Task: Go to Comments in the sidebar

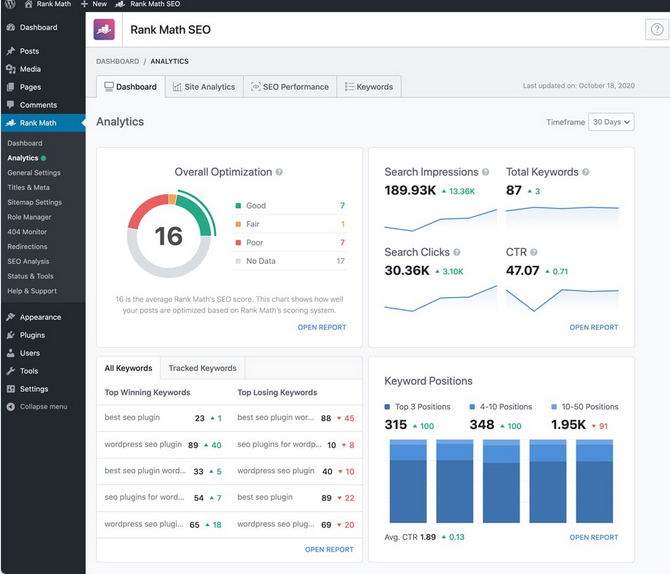Action: (38, 104)
